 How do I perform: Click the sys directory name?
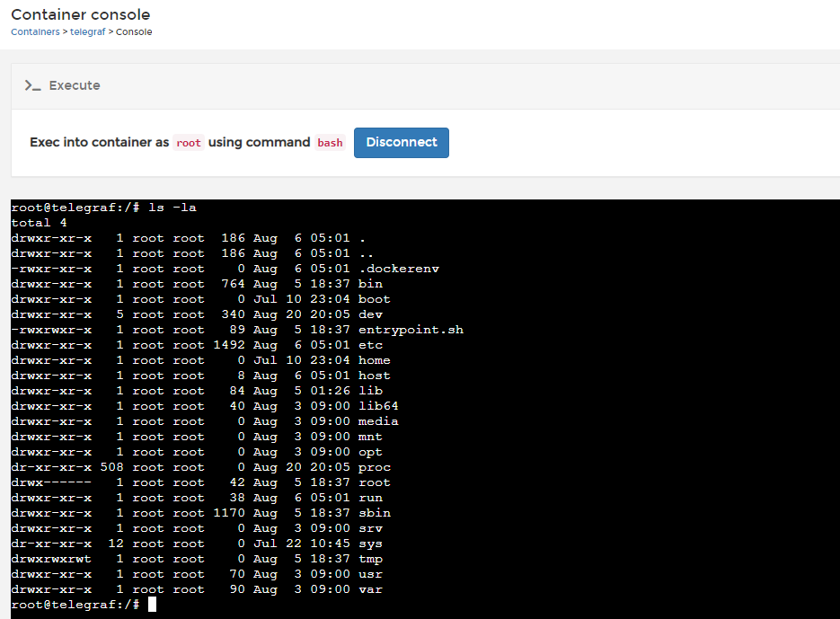point(371,544)
